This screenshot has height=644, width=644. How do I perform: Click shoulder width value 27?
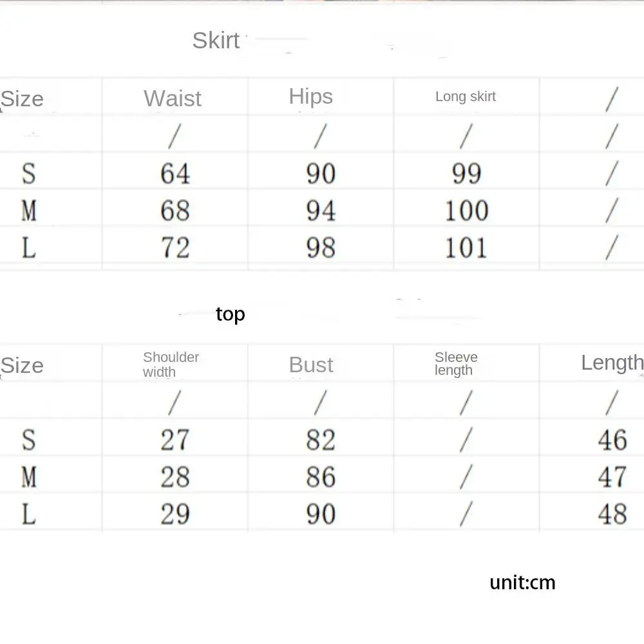pyautogui.click(x=175, y=440)
